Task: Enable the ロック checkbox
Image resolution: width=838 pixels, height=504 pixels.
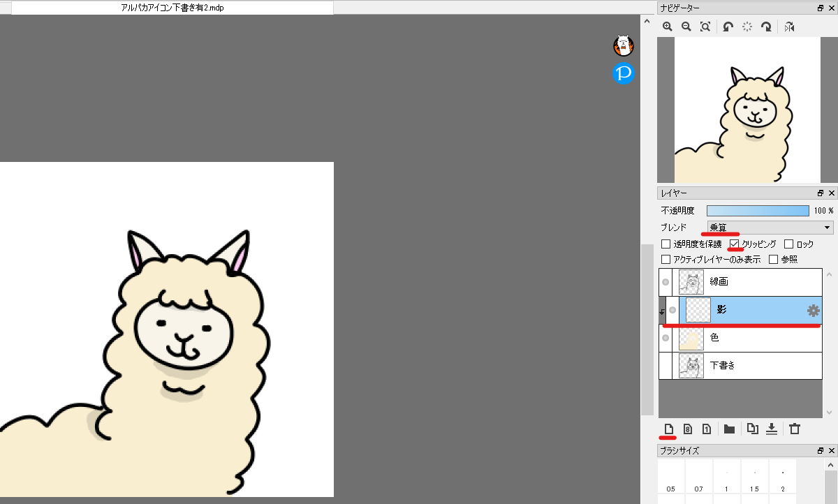Action: tap(789, 244)
